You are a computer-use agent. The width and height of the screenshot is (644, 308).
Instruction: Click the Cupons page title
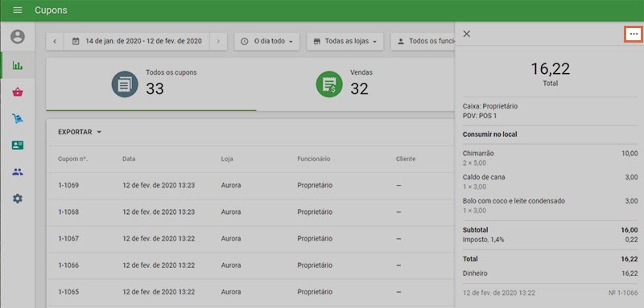pos(51,10)
